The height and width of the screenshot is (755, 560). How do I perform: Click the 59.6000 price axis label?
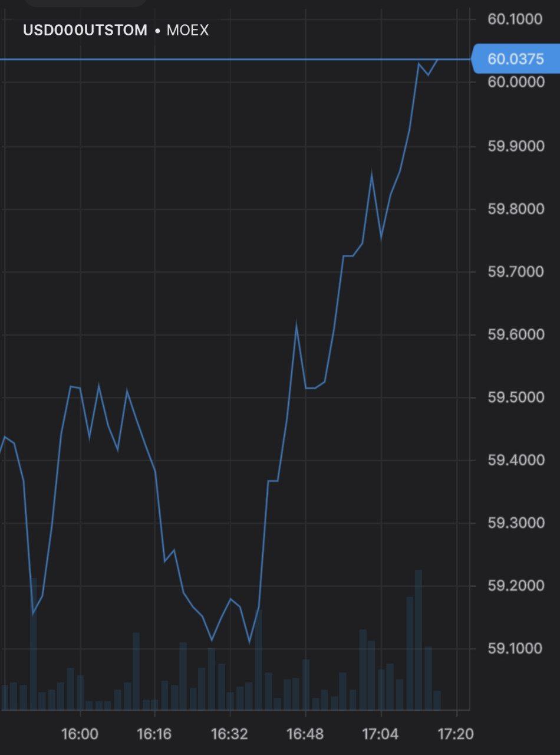(515, 334)
